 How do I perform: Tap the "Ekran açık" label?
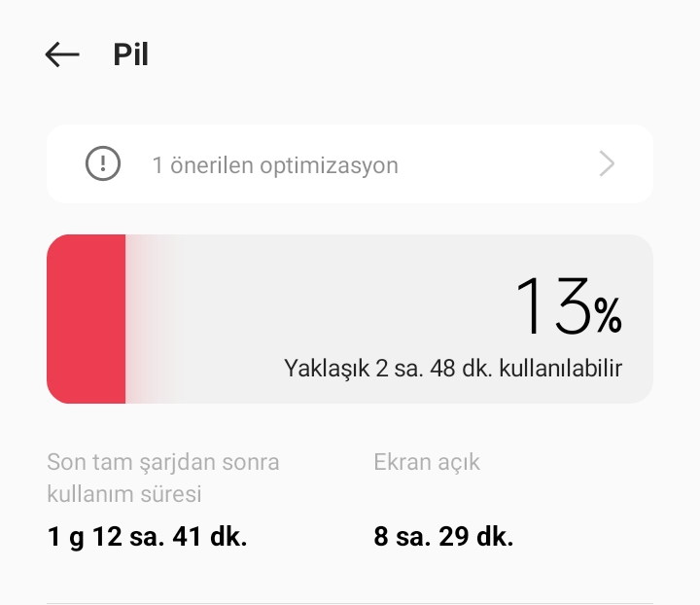point(427,462)
